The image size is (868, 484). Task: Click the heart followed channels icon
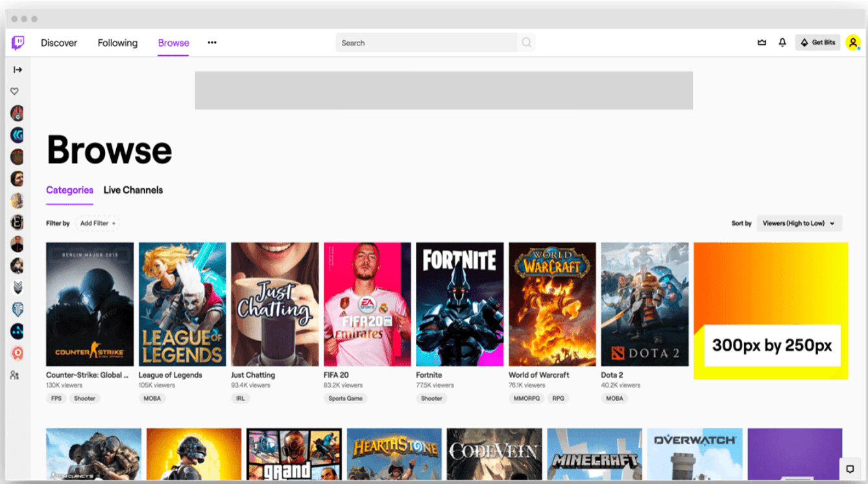[x=14, y=91]
